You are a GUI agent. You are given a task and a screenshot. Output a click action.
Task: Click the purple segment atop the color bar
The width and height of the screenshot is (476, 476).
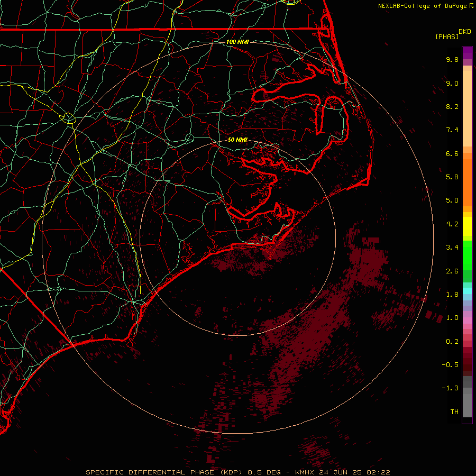tap(467, 53)
